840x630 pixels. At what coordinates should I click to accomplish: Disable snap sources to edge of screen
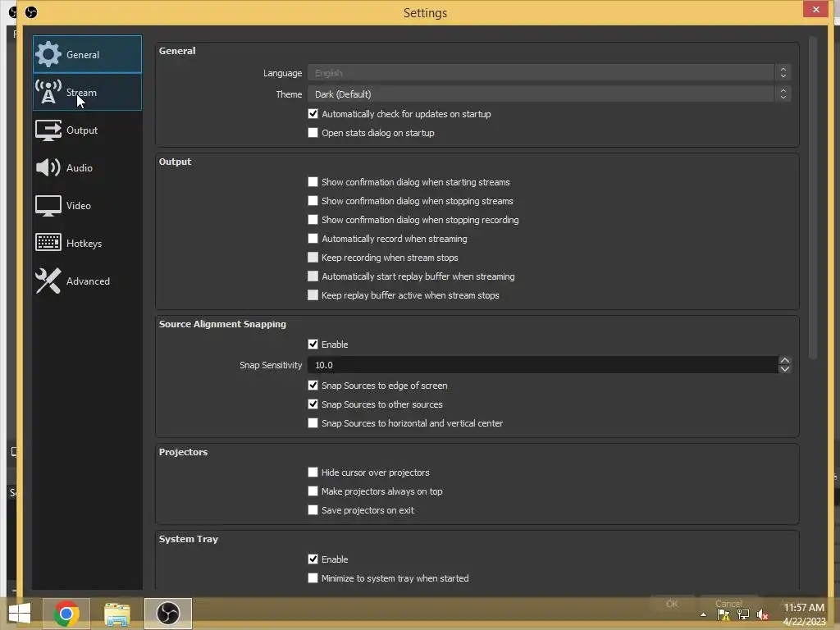(x=313, y=386)
